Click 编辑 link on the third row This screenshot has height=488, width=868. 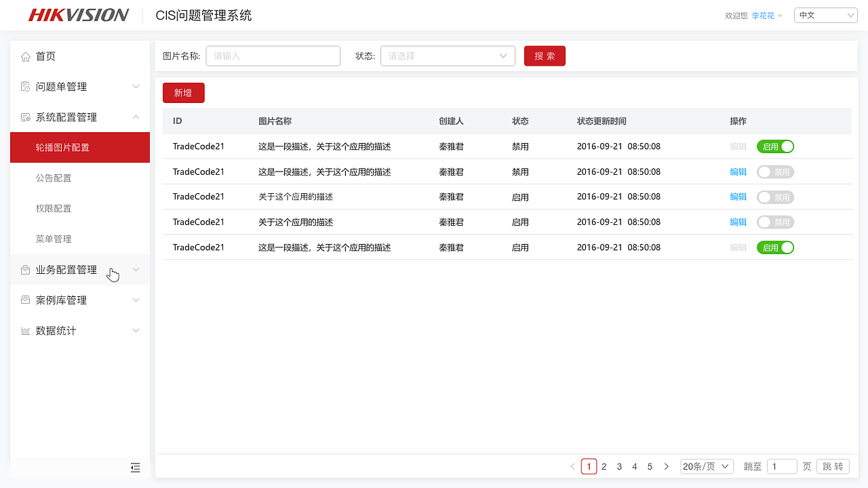coord(738,197)
